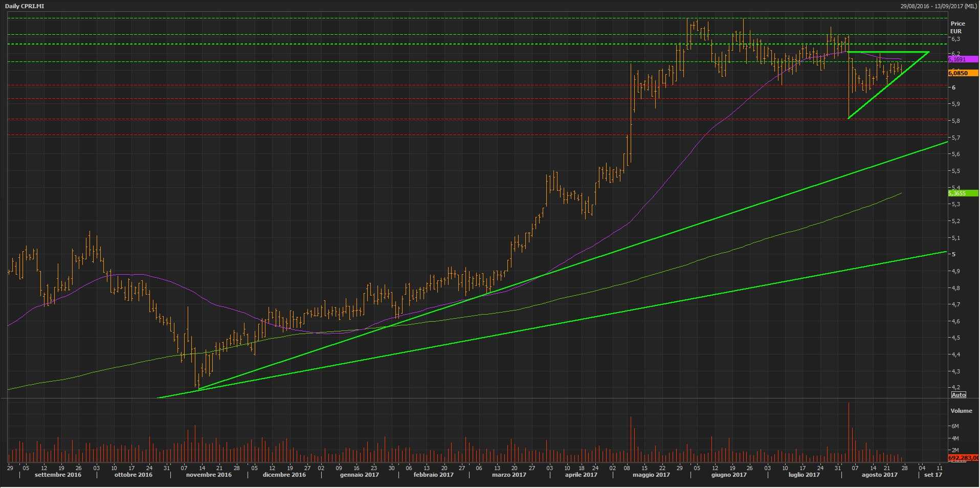
Task: Click the 6 price level on the axis
Action: [953, 87]
